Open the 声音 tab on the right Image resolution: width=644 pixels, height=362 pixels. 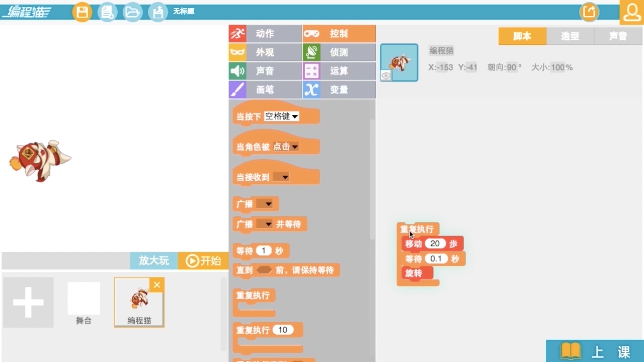click(x=618, y=36)
